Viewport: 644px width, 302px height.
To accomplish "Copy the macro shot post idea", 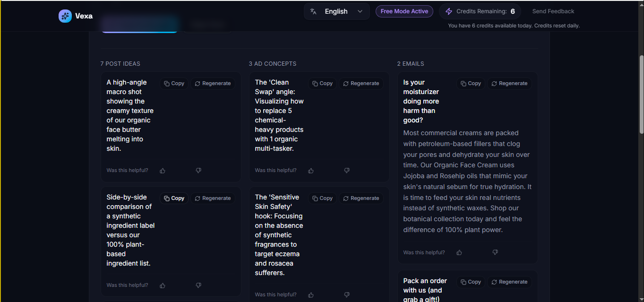I will coord(174,84).
